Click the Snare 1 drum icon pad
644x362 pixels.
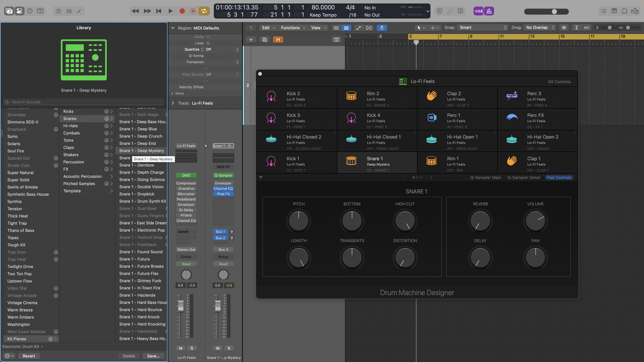351,161
